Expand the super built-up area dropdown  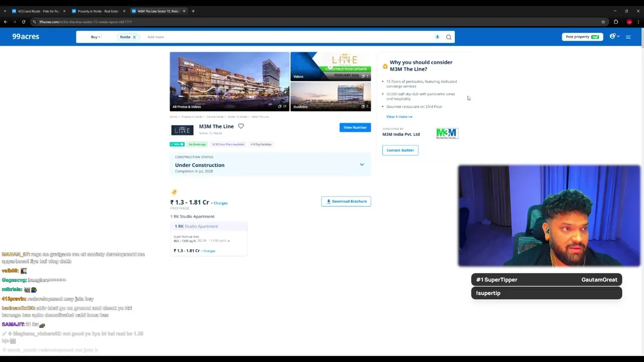coord(228,241)
